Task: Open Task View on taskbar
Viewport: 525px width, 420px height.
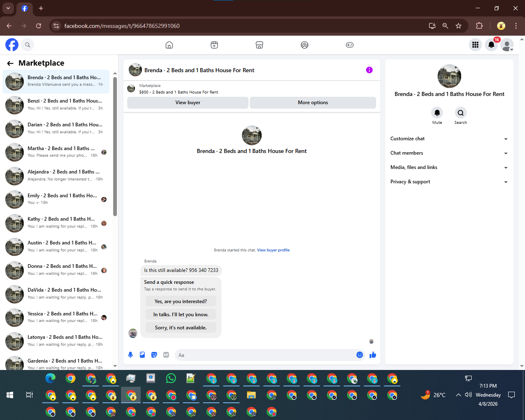Action: click(x=30, y=395)
